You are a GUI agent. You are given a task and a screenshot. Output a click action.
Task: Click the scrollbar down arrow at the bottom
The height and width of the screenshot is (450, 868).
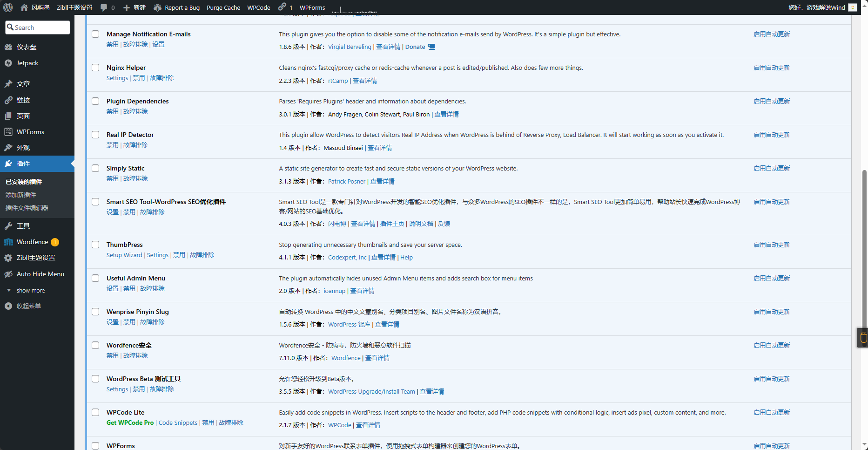pyautogui.click(x=864, y=445)
